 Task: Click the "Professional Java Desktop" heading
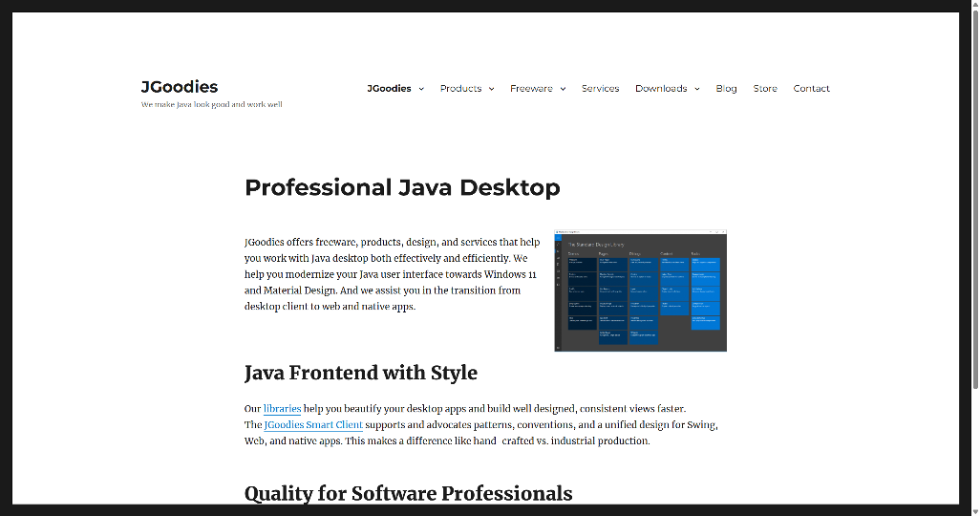click(402, 187)
